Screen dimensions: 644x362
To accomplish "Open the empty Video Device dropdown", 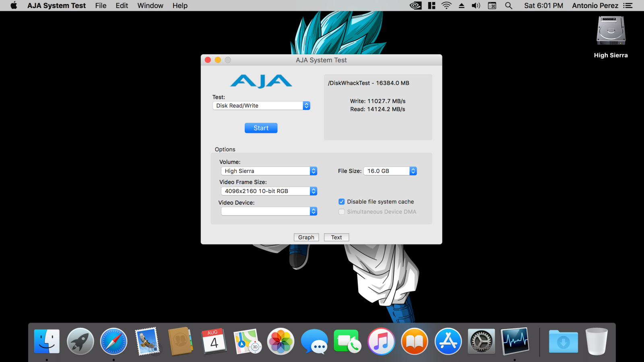I will click(269, 211).
